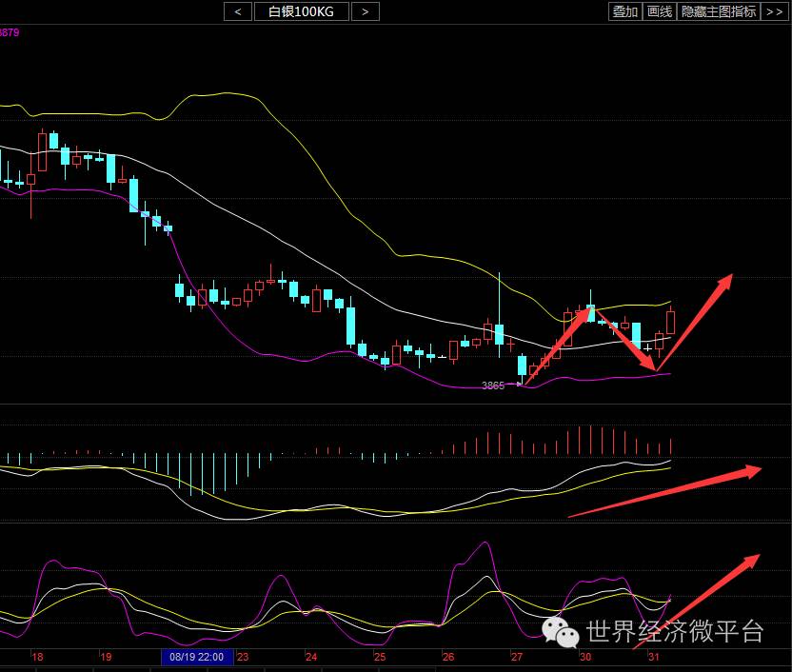Click the 世界经济微平台 watermark text
Viewport: 792px width, 672px height.
pyautogui.click(x=675, y=631)
